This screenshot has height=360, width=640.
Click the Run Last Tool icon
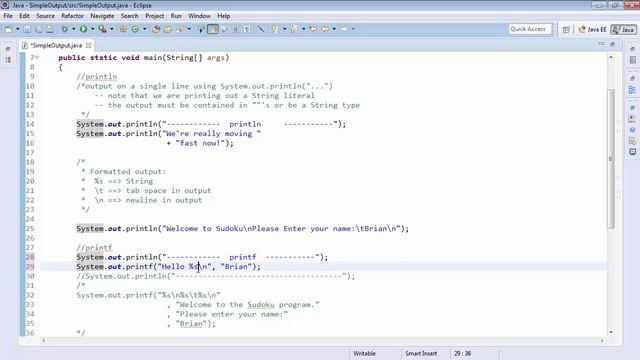[102, 29]
